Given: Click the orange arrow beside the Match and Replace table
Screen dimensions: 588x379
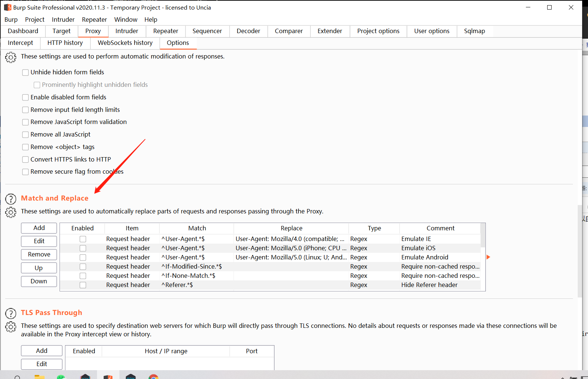Looking at the screenshot, I should click(x=488, y=257).
